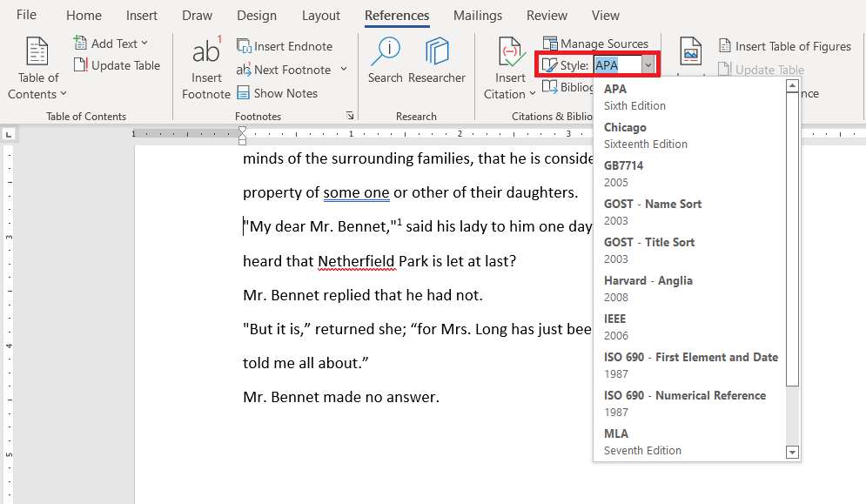866x504 pixels.
Task: Click the ruler tab selector icon
Action: (9, 134)
